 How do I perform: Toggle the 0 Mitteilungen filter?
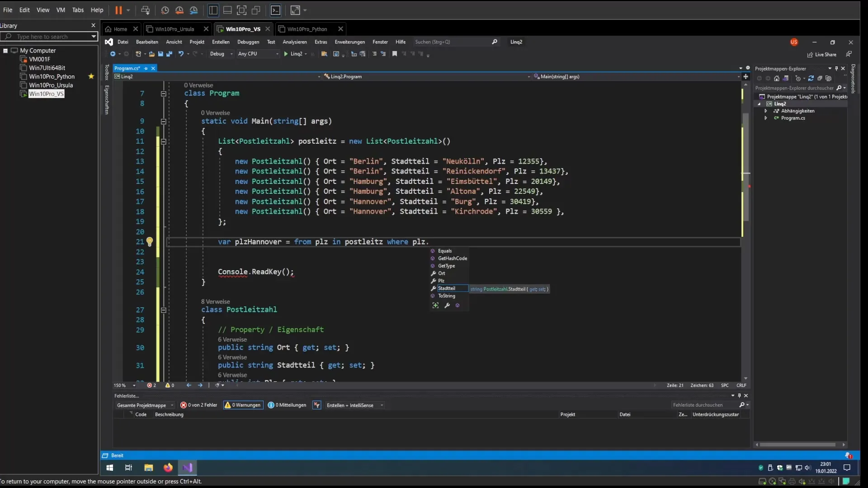click(287, 405)
